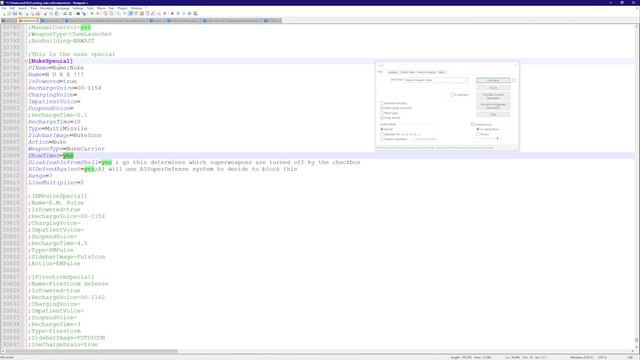This screenshot has width=640, height=360.
Task: Open the Search menu
Action: click(22, 8)
